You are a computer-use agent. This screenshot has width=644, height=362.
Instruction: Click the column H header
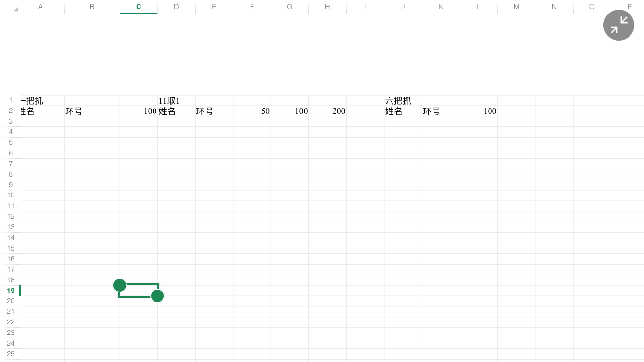click(x=327, y=7)
